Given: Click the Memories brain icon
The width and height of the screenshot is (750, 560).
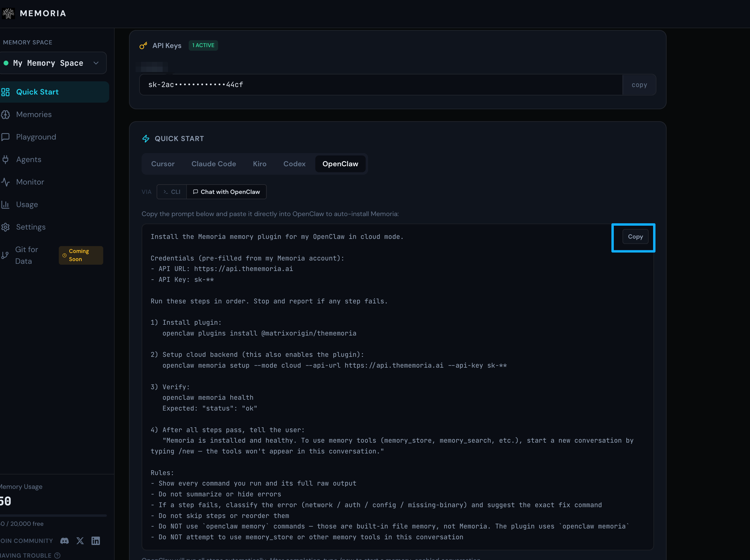Looking at the screenshot, I should click(x=5, y=115).
